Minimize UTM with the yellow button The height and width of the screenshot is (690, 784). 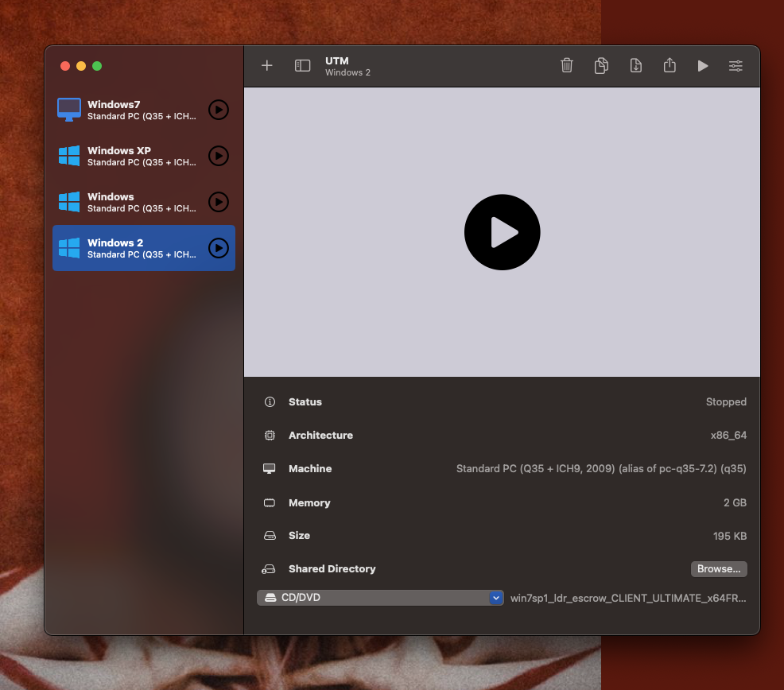click(81, 66)
